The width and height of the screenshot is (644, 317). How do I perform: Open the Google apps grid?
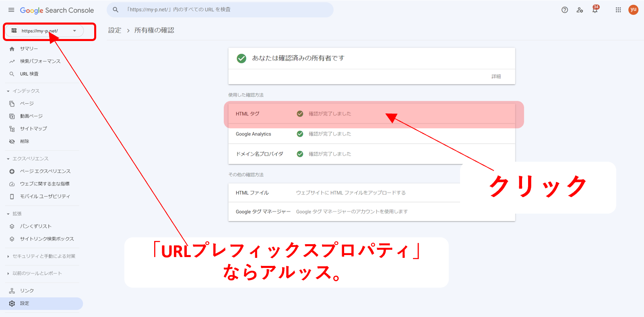[x=618, y=10]
